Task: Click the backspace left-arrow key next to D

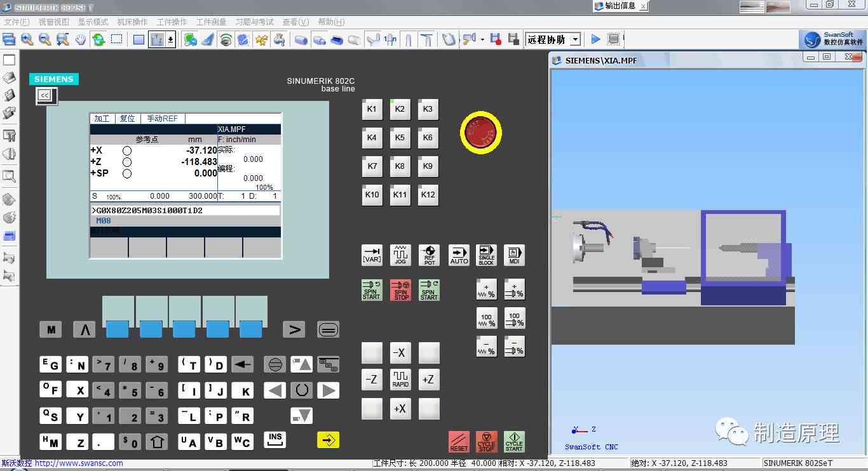Action: pyautogui.click(x=242, y=364)
